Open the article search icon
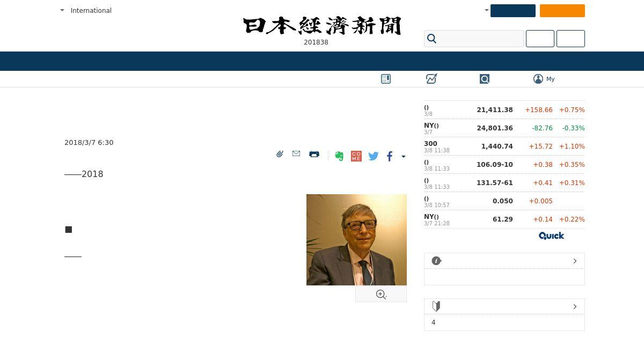 pos(485,79)
